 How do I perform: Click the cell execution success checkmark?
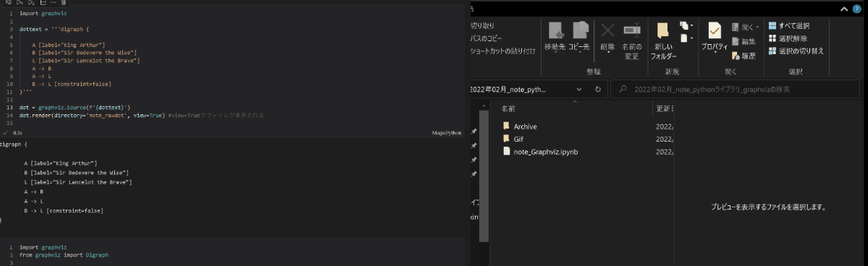6,133
